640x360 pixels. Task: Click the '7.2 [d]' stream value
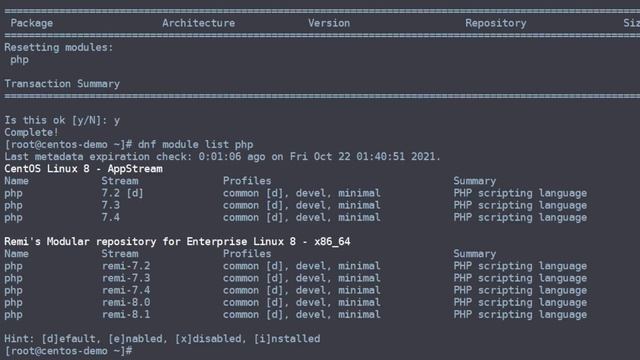[x=122, y=193]
